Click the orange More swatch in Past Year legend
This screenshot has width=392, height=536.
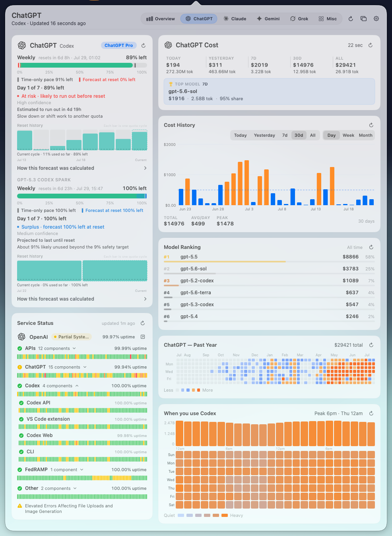(x=199, y=390)
